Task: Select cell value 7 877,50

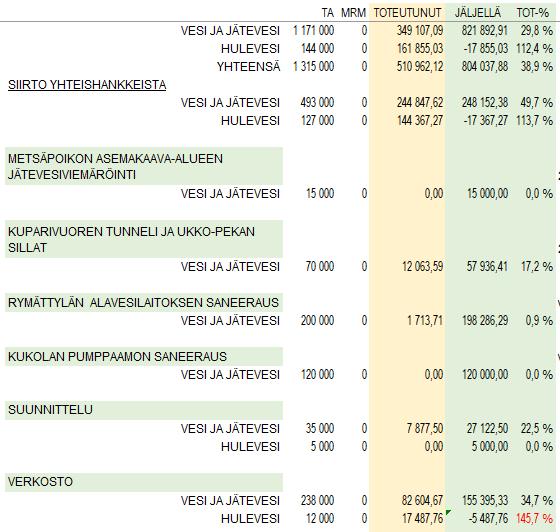Action: point(425,428)
